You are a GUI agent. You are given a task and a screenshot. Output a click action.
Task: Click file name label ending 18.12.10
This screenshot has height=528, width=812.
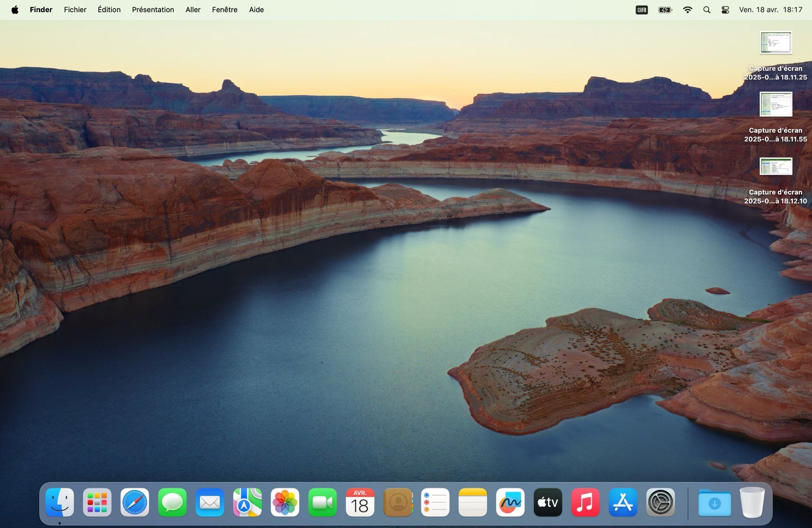(775, 196)
